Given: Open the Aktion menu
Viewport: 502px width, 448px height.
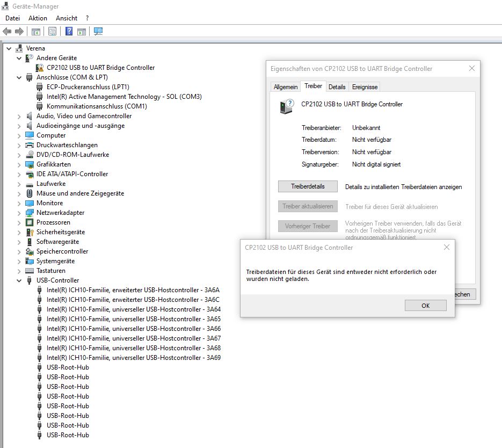Looking at the screenshot, I should 38,18.
